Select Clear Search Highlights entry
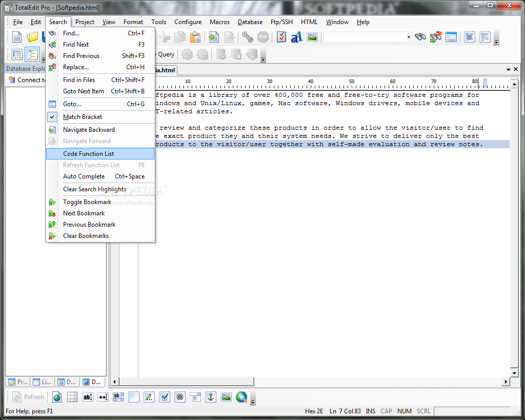Screen dimensions: 525x420 [100, 189]
